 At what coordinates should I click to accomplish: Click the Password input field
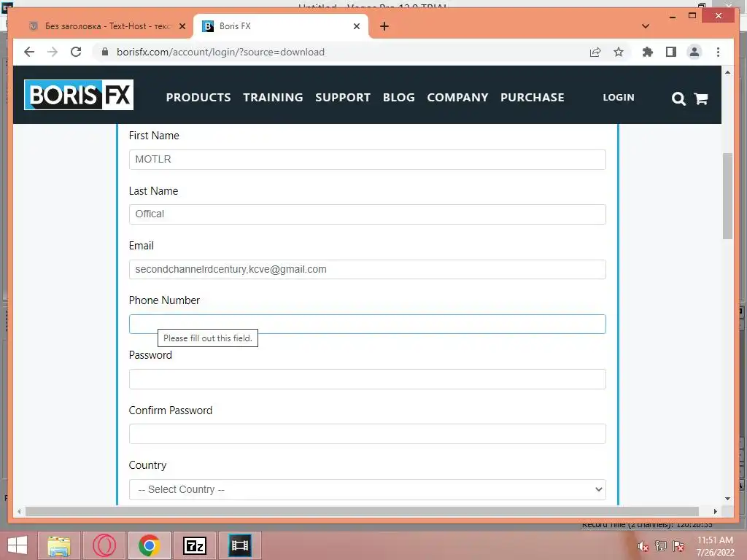click(x=368, y=379)
